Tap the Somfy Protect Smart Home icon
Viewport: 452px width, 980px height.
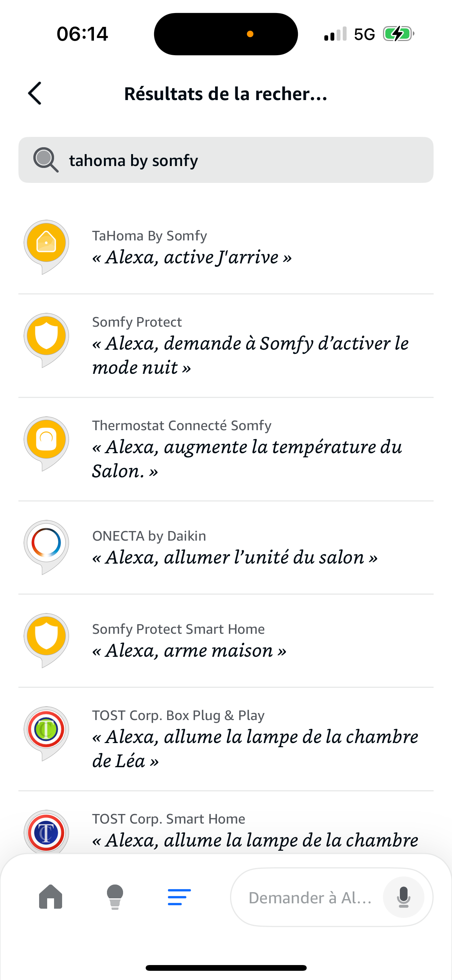point(46,638)
